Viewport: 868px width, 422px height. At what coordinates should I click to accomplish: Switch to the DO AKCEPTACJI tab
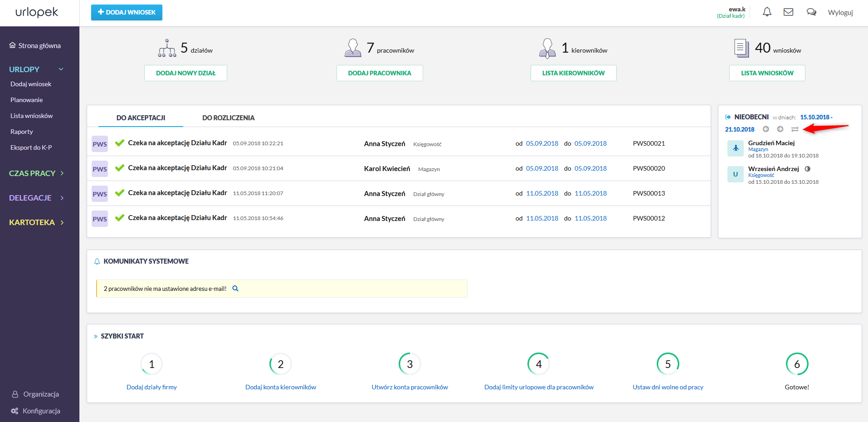[141, 118]
